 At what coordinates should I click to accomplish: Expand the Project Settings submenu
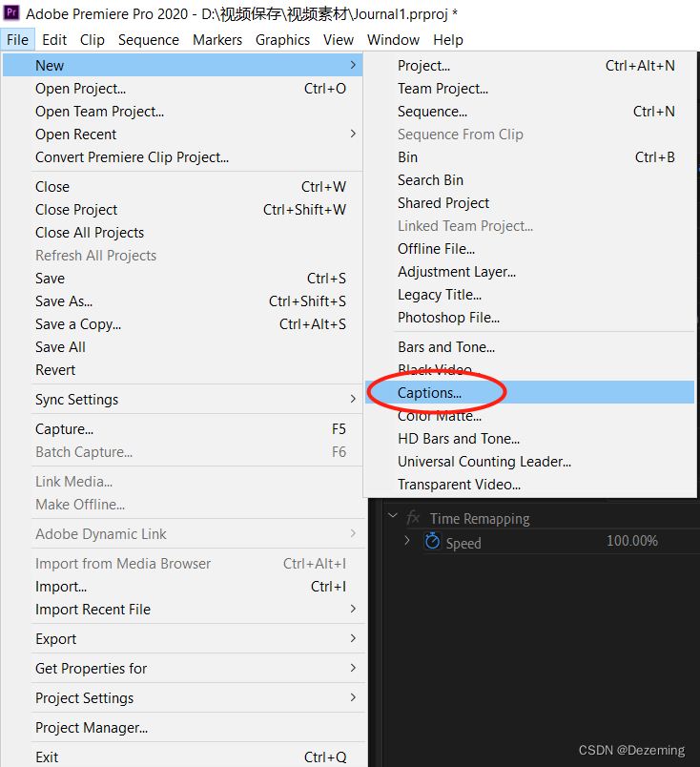point(353,697)
